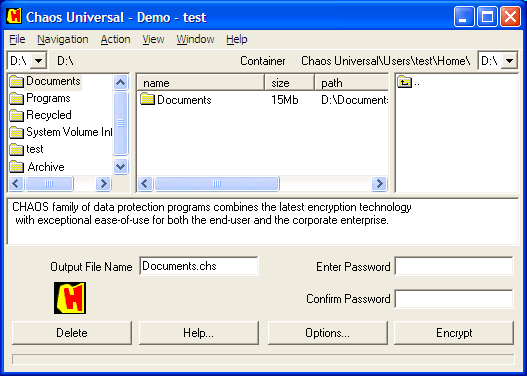Click the file list horizontal scrollbar right arrow
The width and height of the screenshot is (527, 376).
point(379,183)
